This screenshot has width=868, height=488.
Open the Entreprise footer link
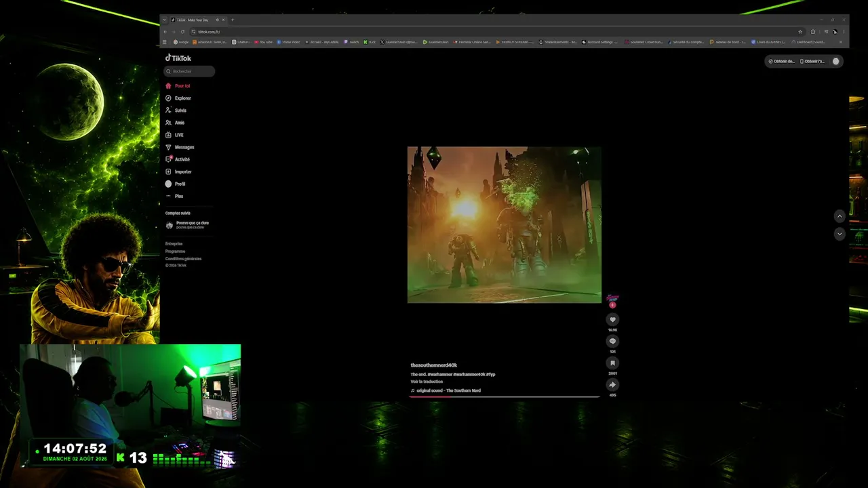click(174, 243)
